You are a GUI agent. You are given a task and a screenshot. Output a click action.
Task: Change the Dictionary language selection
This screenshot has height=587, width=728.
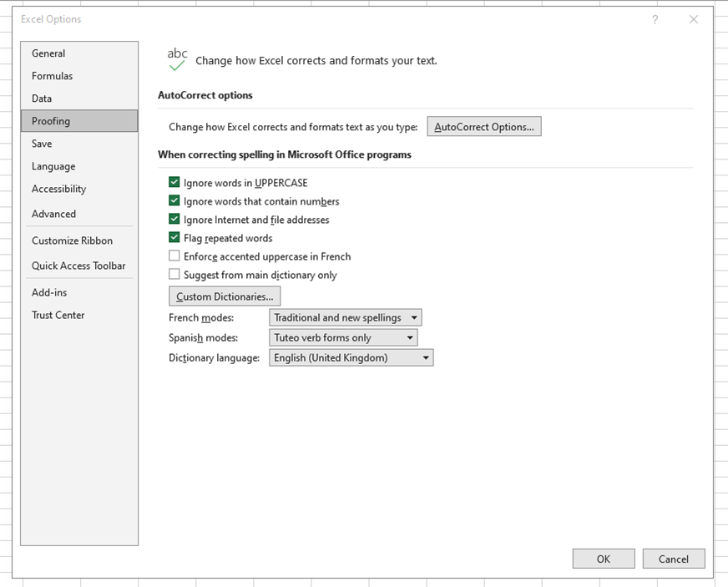(425, 357)
